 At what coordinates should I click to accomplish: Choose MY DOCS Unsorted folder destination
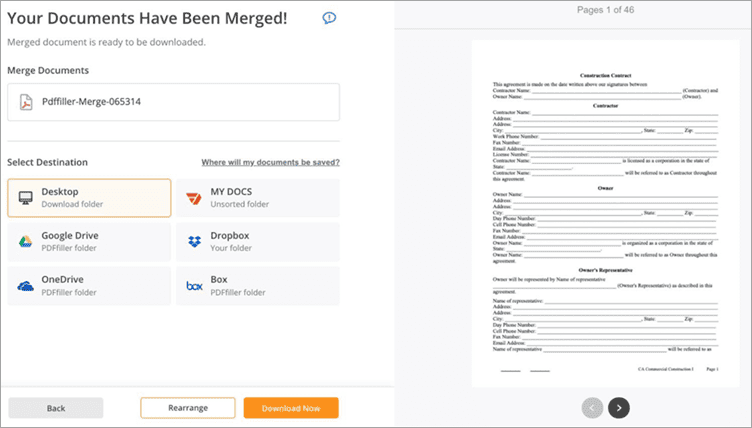point(258,197)
